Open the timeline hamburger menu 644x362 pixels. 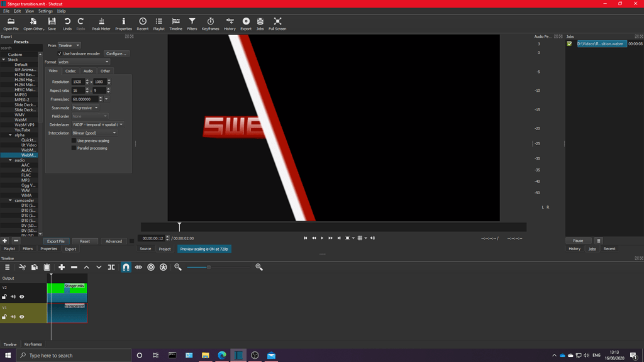[x=8, y=267]
